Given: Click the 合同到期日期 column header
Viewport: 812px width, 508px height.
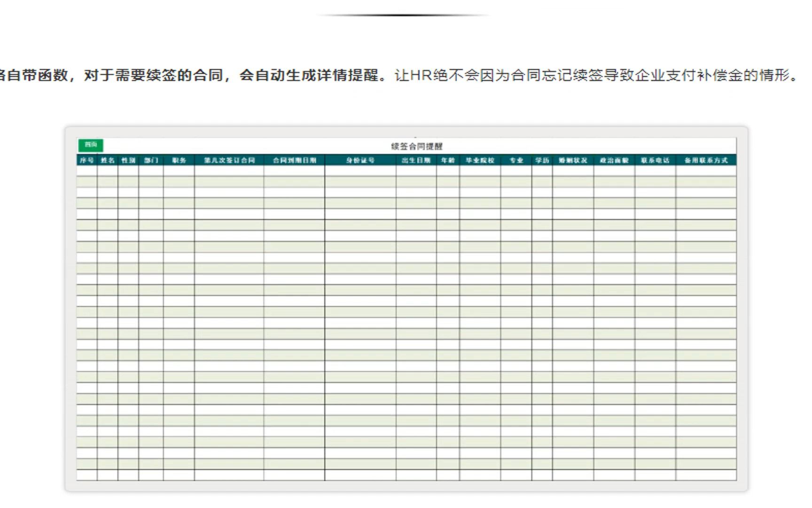Looking at the screenshot, I should pos(296,160).
